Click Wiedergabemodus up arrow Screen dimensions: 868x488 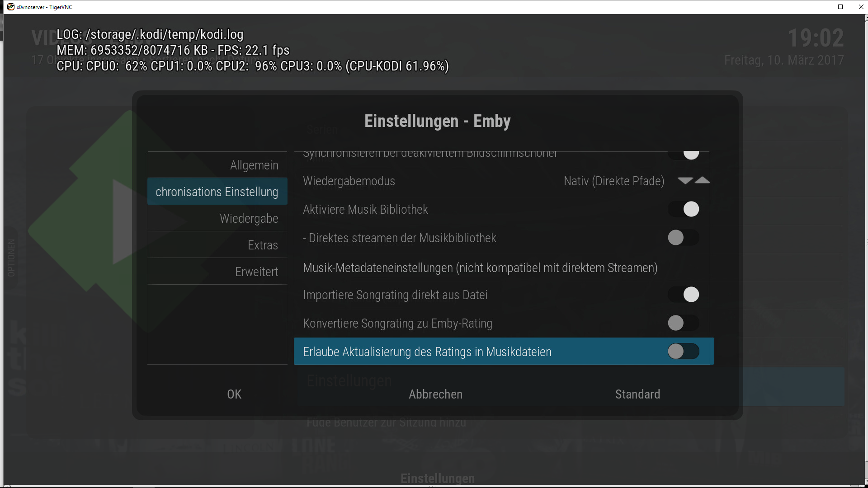tap(702, 180)
